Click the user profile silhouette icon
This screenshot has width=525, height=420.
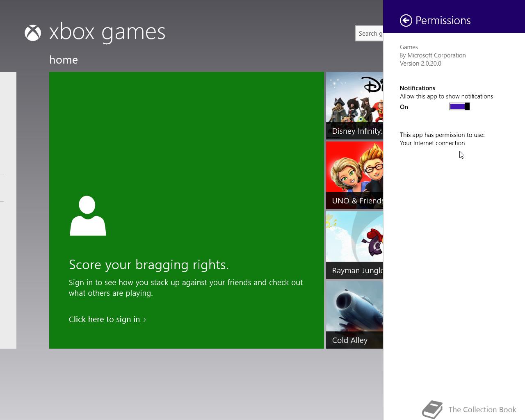[x=88, y=216]
